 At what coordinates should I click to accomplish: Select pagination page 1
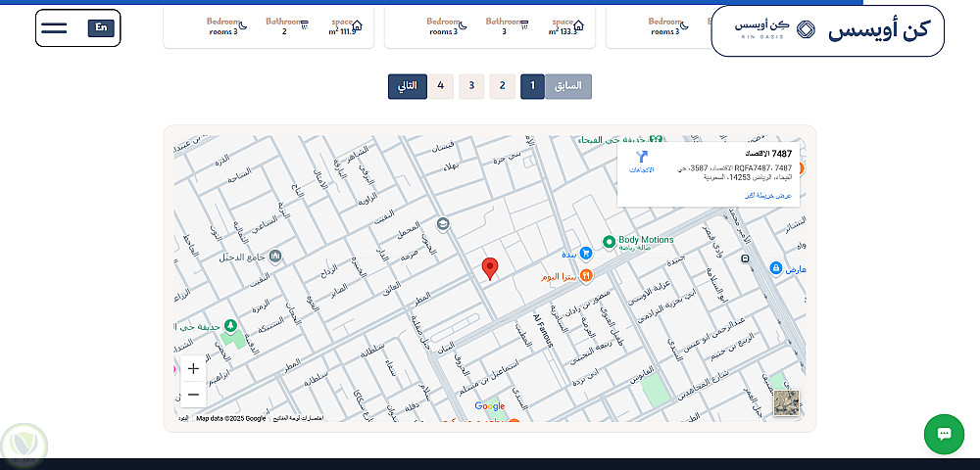tap(532, 86)
